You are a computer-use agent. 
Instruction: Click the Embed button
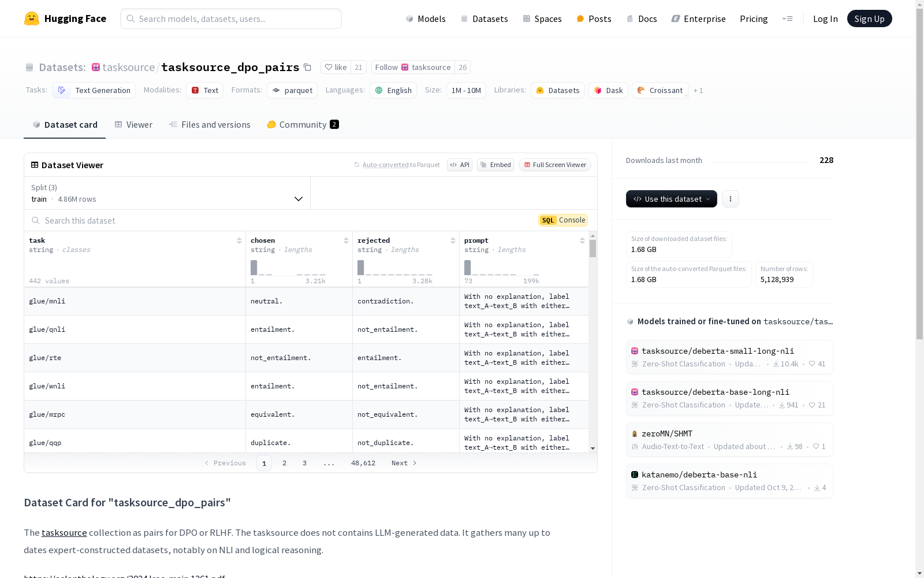tap(495, 165)
